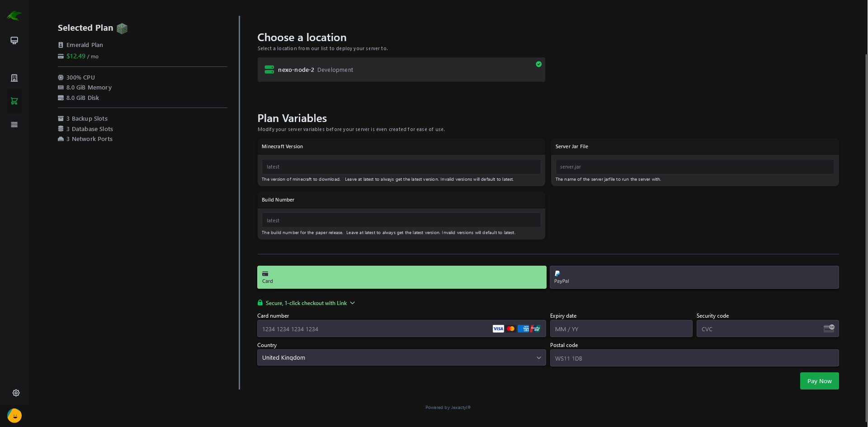Click the padlock icon before Secure checkout
The width and height of the screenshot is (868, 427).
pos(260,303)
